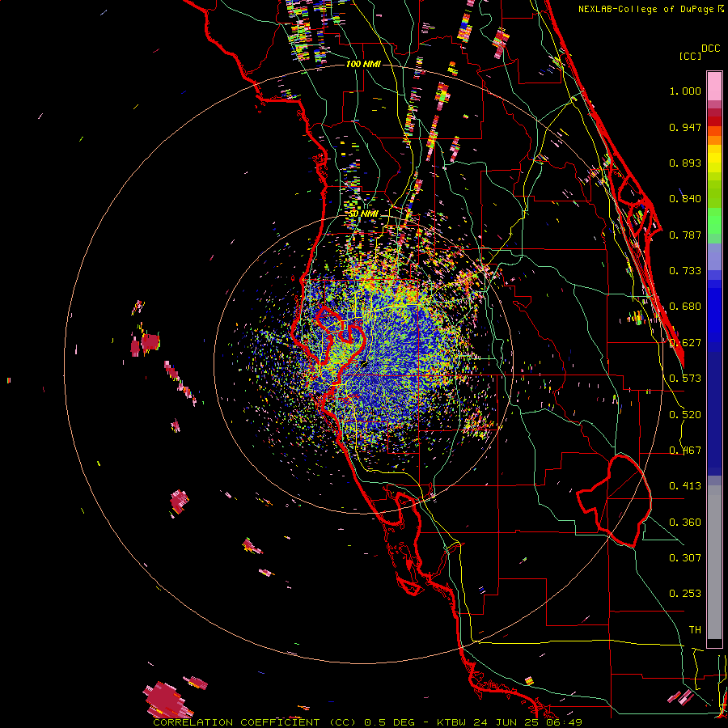Click the 0.680 color scale value
This screenshot has width=728, height=728.
(685, 307)
